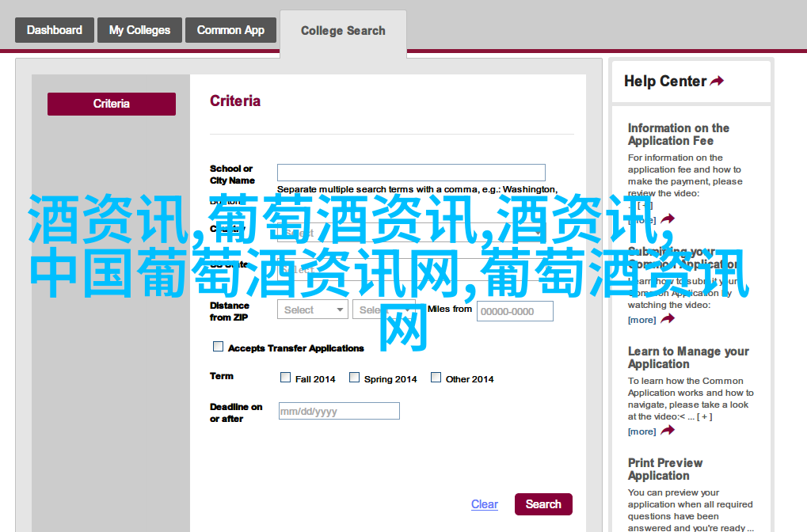Click the 'Learn to Manage your Application' heading

tap(688, 358)
